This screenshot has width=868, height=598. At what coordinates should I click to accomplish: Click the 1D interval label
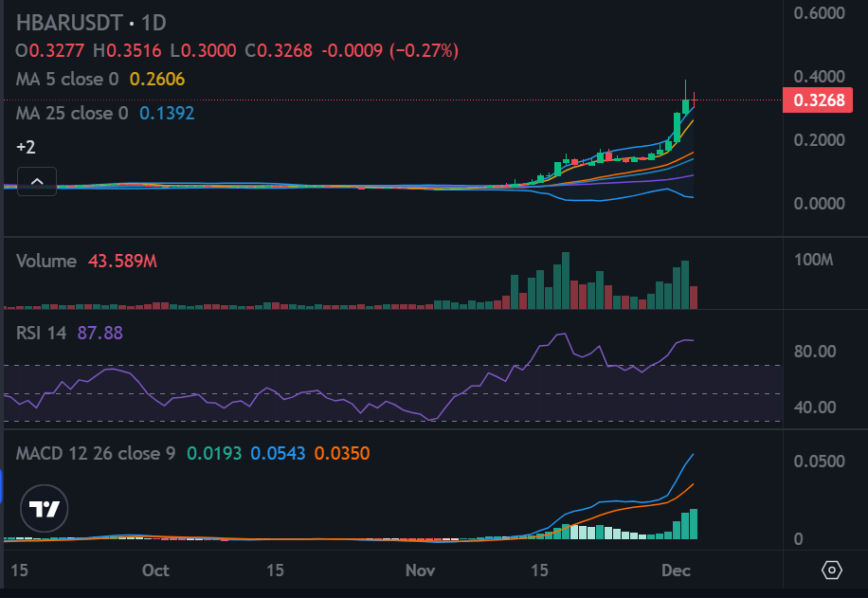pyautogui.click(x=154, y=23)
